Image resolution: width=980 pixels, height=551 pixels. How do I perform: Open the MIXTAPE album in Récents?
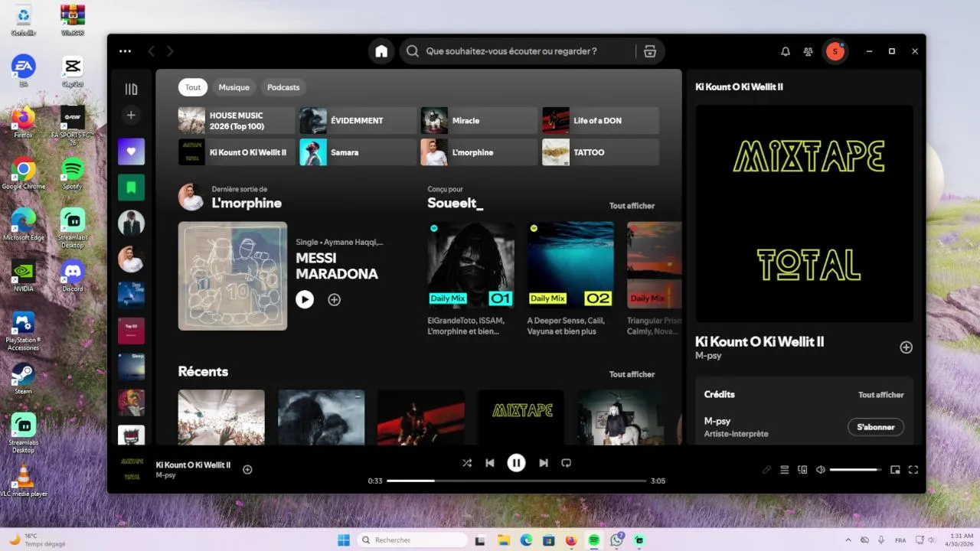521,417
